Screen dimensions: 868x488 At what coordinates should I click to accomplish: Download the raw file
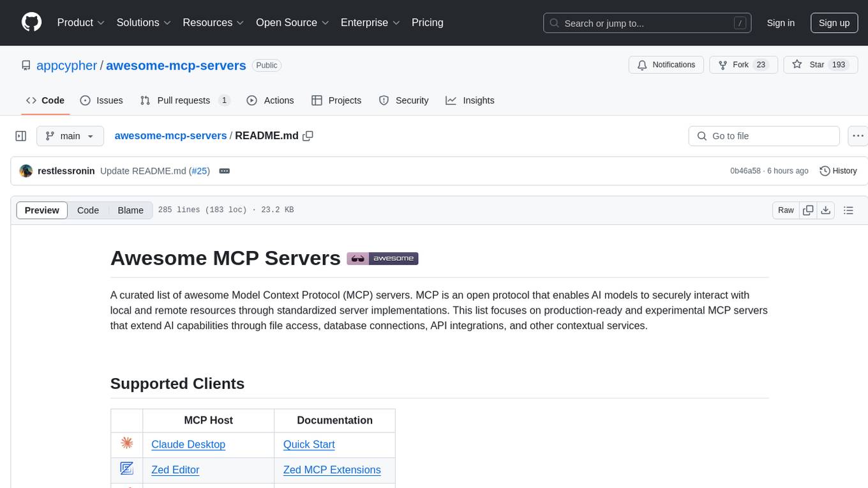(825, 210)
